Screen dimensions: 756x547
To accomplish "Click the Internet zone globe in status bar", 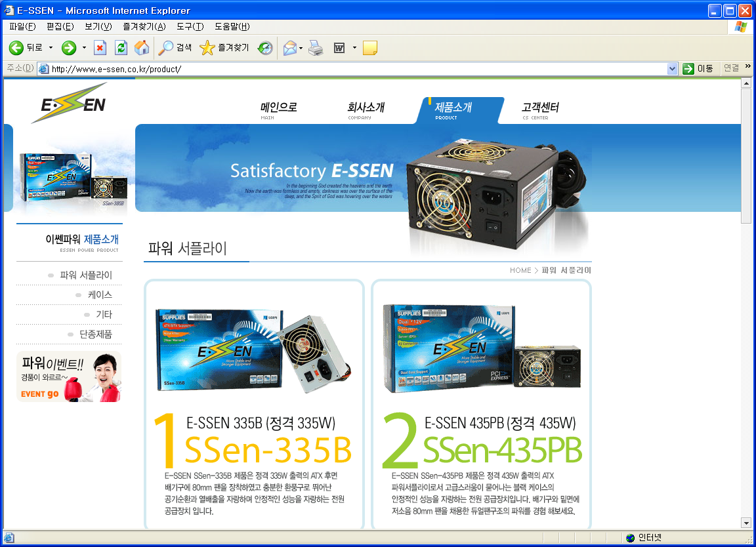I will (630, 538).
